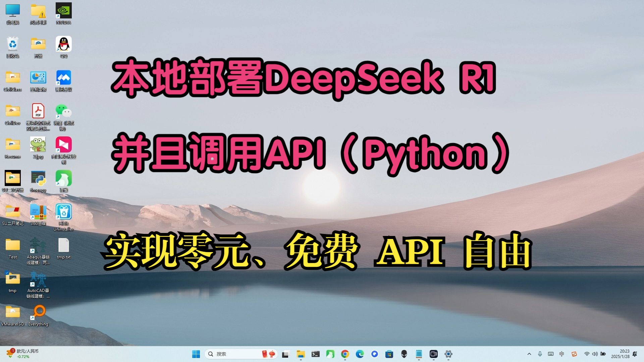Click the taskbar 搜索 search box
Image resolution: width=644 pixels, height=362 pixels.
tap(241, 354)
